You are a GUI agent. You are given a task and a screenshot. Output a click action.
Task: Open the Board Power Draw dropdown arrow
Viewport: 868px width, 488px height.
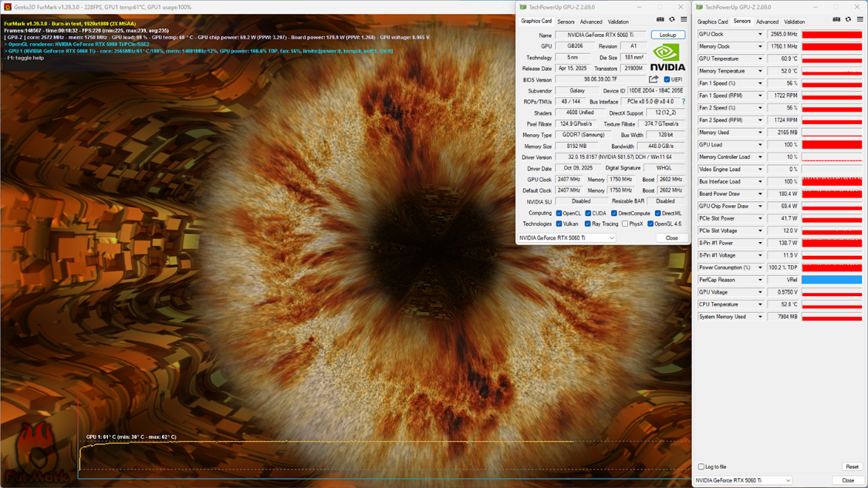coord(760,194)
